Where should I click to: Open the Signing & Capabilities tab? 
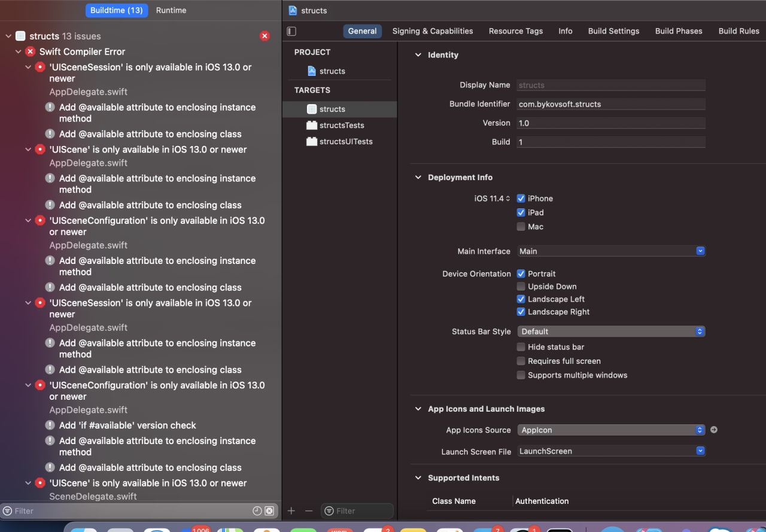(x=433, y=31)
